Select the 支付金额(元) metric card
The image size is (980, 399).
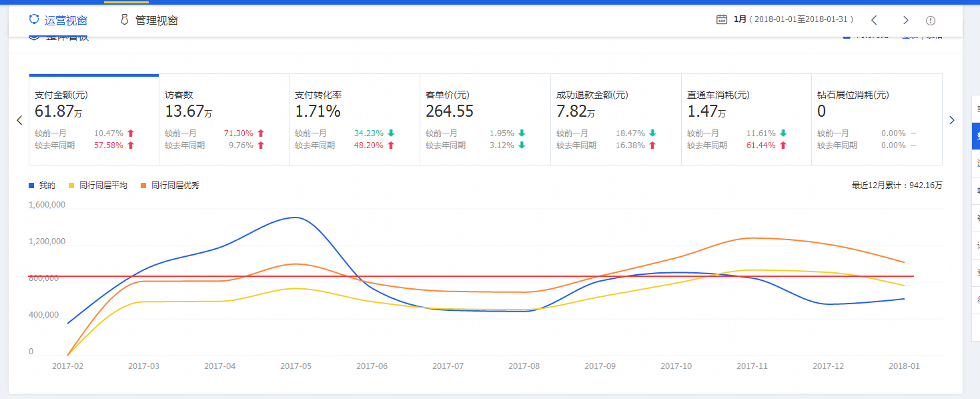(x=94, y=119)
